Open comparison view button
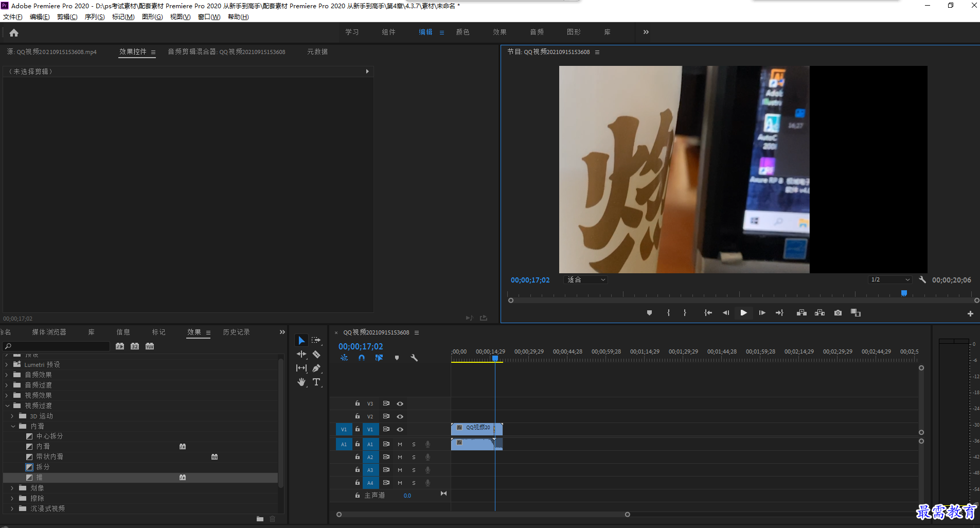The width and height of the screenshot is (980, 528). pyautogui.click(x=856, y=313)
